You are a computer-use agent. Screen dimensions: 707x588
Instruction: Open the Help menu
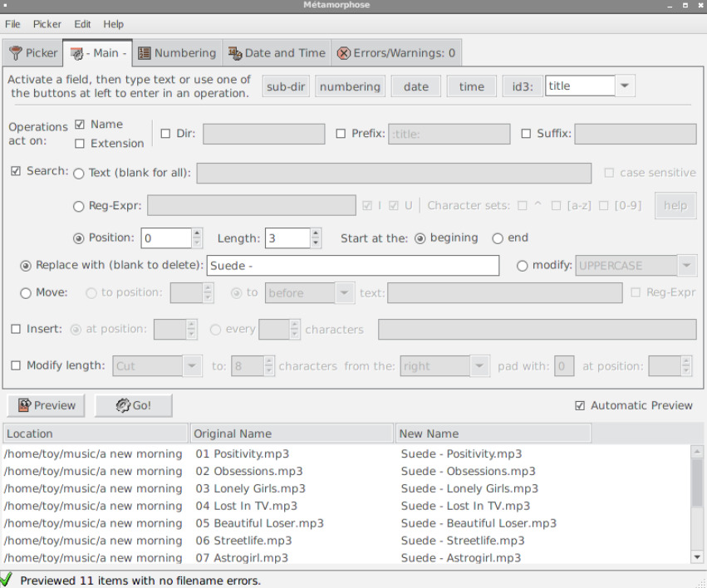113,24
